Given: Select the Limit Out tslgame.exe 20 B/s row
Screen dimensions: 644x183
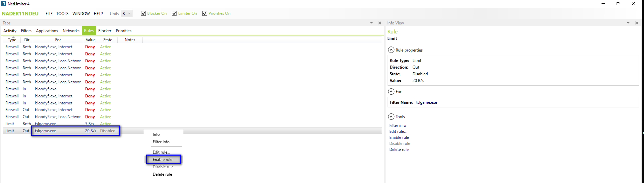Looking at the screenshot, I should point(192,131).
